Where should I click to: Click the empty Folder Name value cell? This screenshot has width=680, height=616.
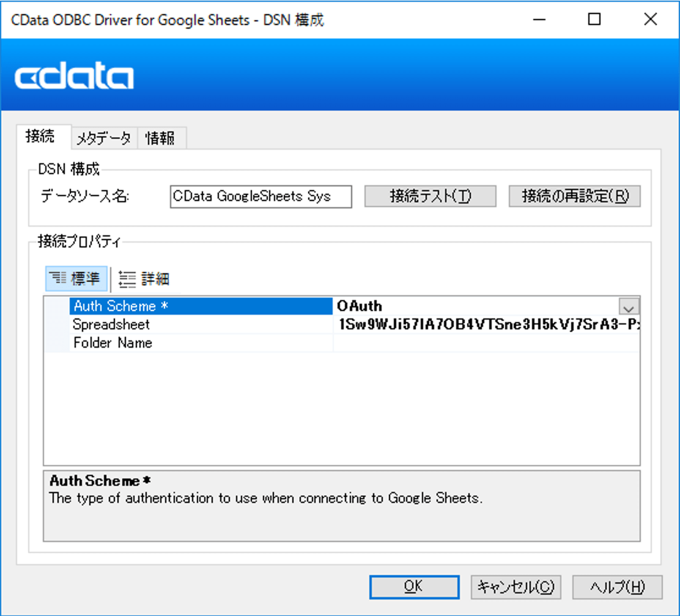(487, 343)
